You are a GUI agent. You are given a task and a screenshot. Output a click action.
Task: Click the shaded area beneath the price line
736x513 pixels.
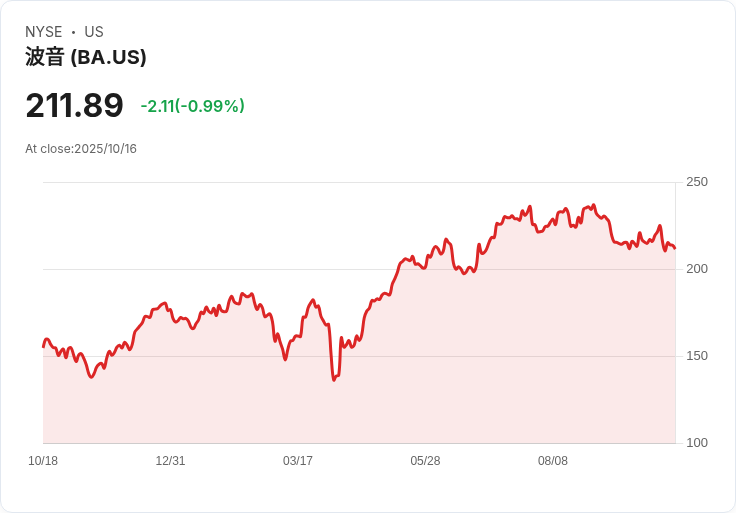click(x=400, y=380)
